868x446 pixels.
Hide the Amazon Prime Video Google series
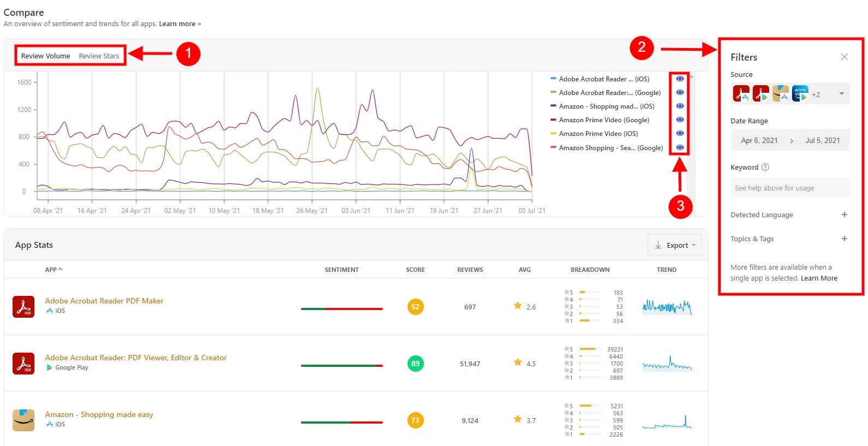pos(680,120)
